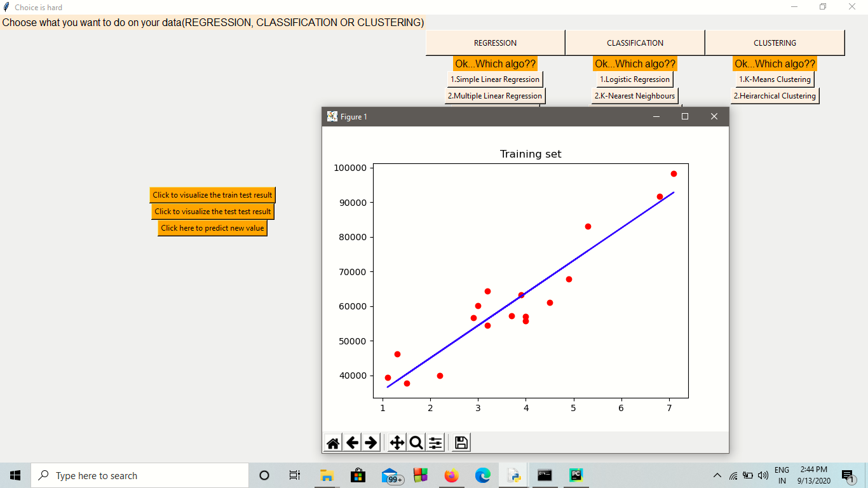
Task: Click here to predict new value
Action: click(x=212, y=227)
